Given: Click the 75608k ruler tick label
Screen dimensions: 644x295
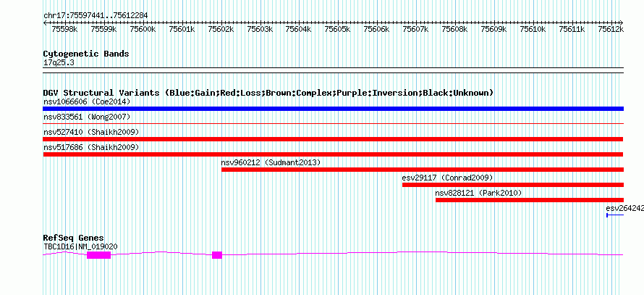Looking at the screenshot, I should 454,29.
